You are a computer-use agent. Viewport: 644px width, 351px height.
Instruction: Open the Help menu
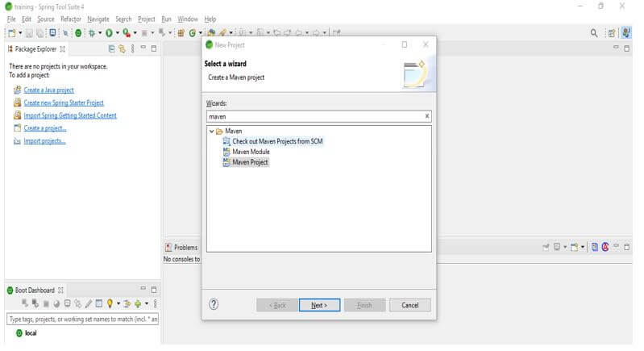210,19
